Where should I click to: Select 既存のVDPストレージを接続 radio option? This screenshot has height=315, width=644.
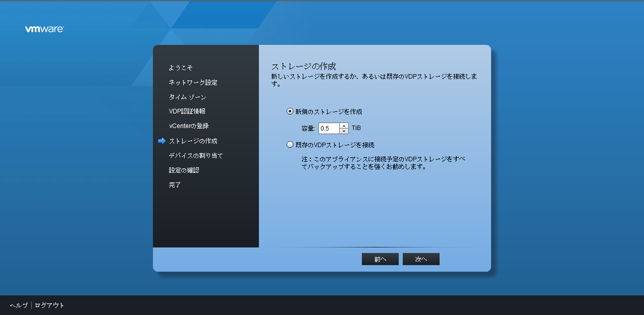(x=290, y=145)
